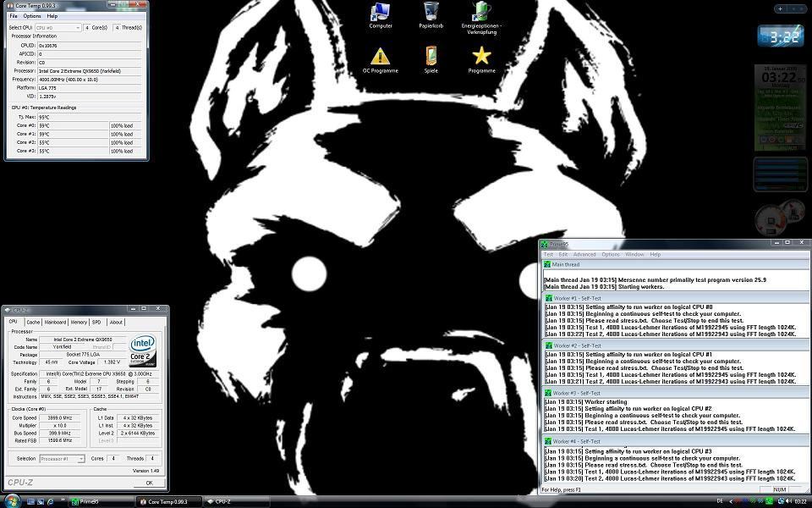Screen dimensions: 812x508
Task: Open the Prime95 Advanced menu
Action: [584, 255]
